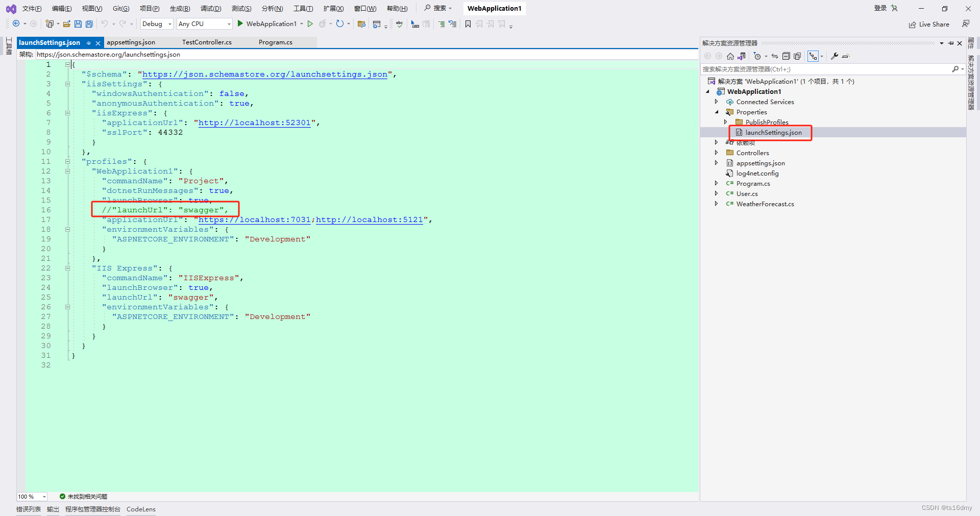This screenshot has width=980, height=516.
Task: Click the Hot Reload flame icon
Action: pos(323,24)
